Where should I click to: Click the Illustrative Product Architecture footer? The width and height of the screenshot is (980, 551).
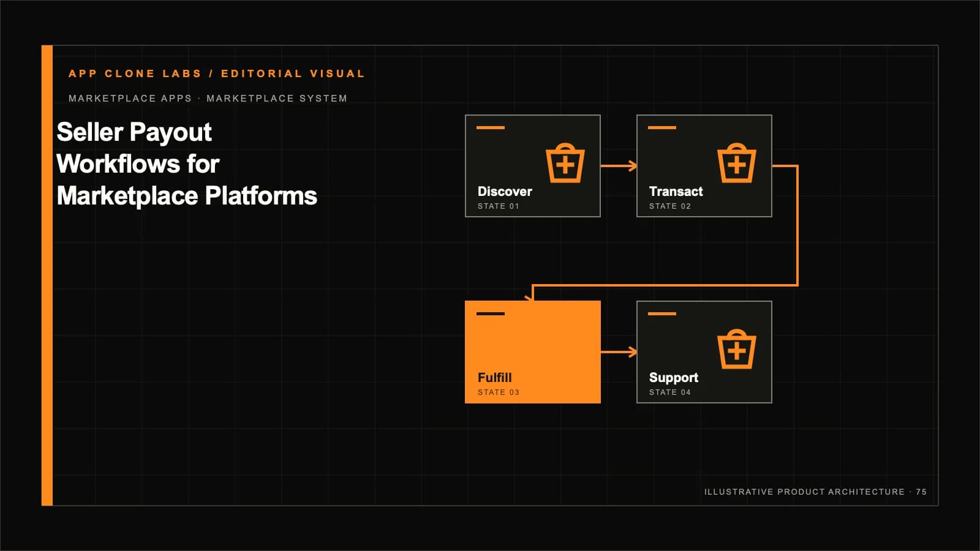tap(815, 492)
